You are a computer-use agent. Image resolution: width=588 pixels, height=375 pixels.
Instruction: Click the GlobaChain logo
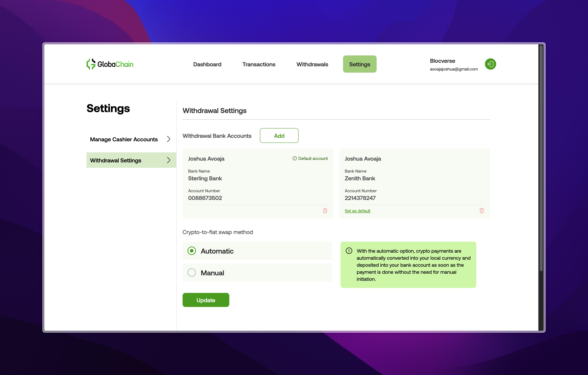110,64
